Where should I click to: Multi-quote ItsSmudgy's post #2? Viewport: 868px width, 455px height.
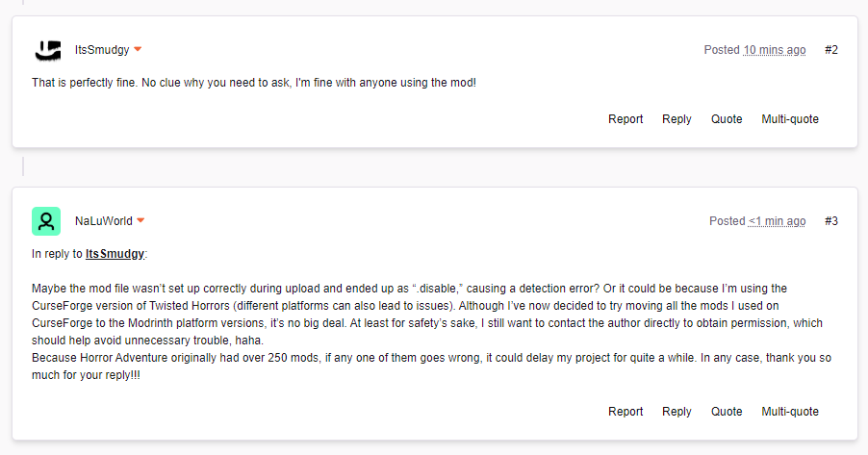[790, 119]
